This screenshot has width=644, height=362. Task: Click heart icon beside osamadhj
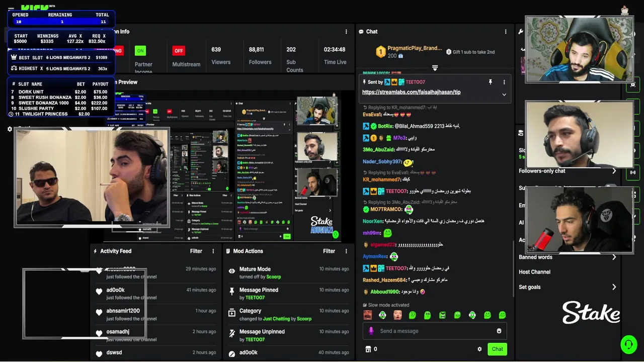point(99,333)
